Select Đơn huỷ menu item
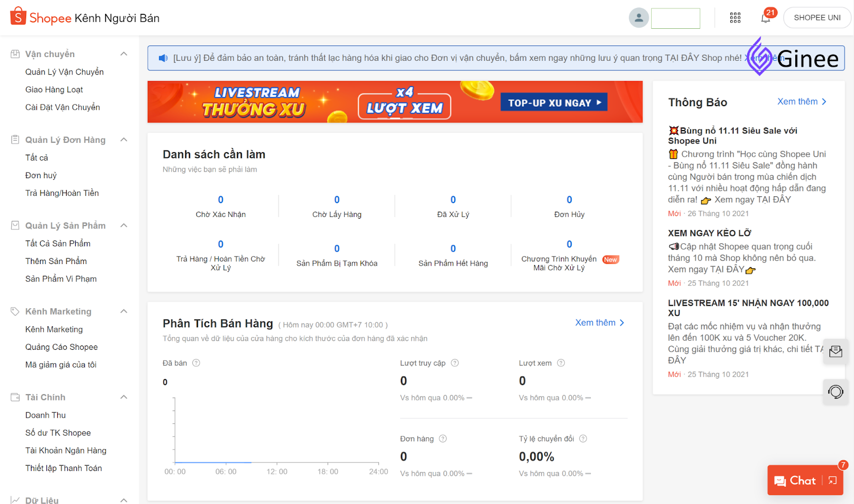854x504 pixels. (x=41, y=175)
